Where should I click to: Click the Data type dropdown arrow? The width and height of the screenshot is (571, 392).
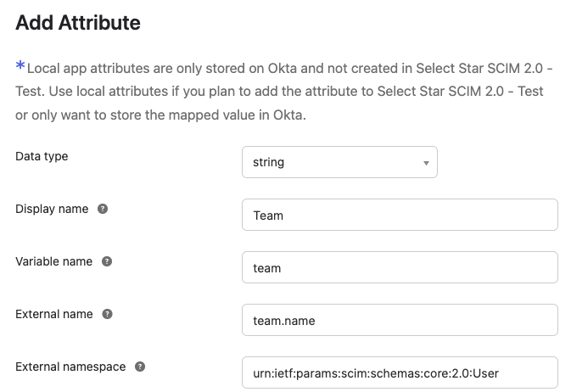point(426,163)
